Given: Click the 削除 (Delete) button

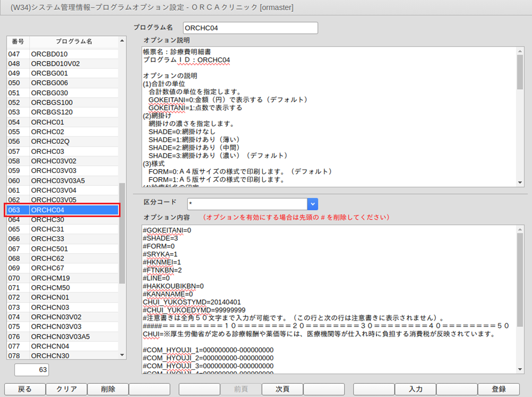Looking at the screenshot, I should coord(107,389).
